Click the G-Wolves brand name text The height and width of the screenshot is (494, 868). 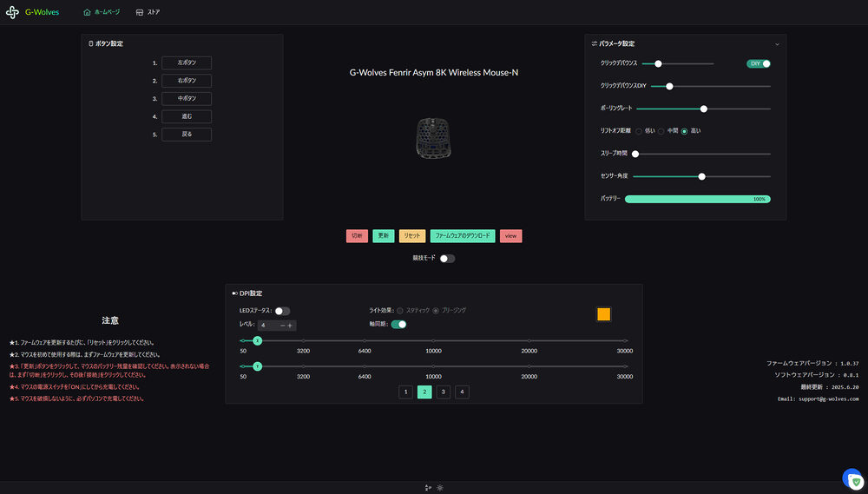pyautogui.click(x=42, y=12)
